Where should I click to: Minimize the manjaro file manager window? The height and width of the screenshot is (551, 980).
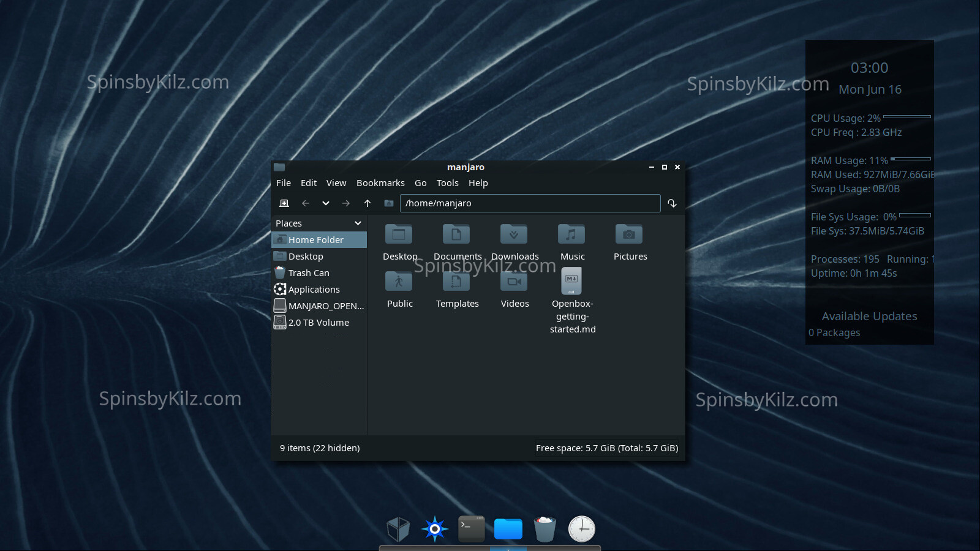click(652, 167)
